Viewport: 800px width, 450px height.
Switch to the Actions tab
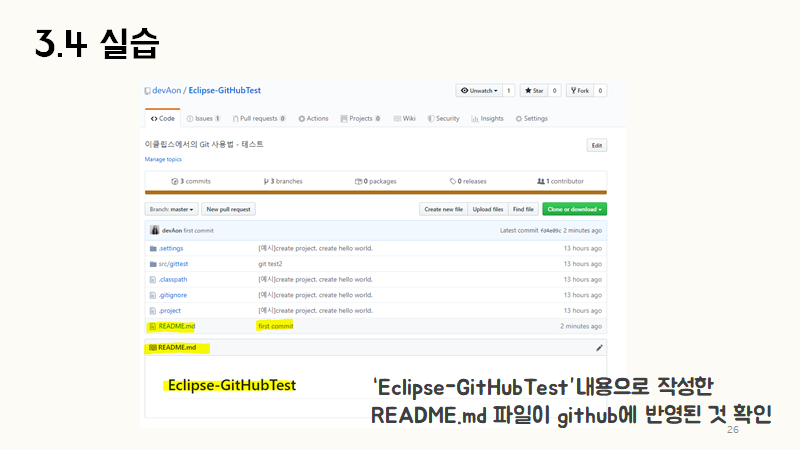(x=313, y=118)
